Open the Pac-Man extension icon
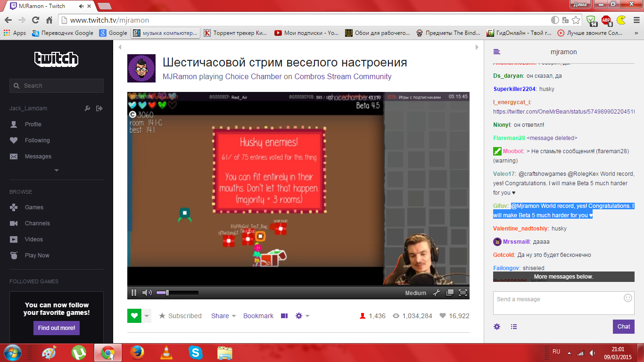Image resolution: width=644 pixels, height=362 pixels. 621,20
